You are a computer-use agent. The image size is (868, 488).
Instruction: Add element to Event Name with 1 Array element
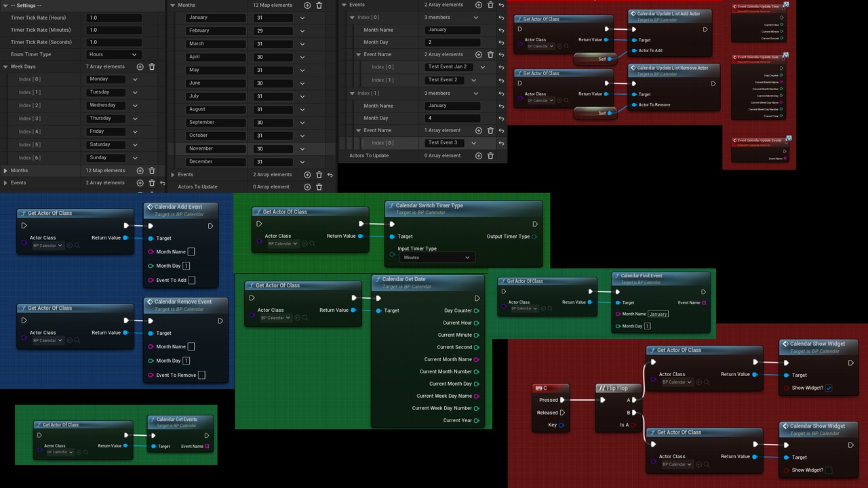[479, 130]
